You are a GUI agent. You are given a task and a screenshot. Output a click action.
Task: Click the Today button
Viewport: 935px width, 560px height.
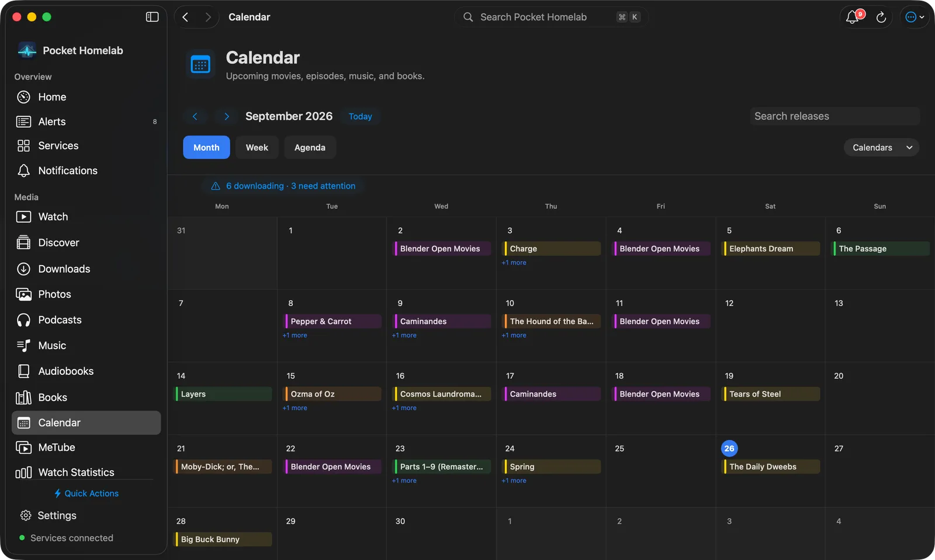[360, 116]
